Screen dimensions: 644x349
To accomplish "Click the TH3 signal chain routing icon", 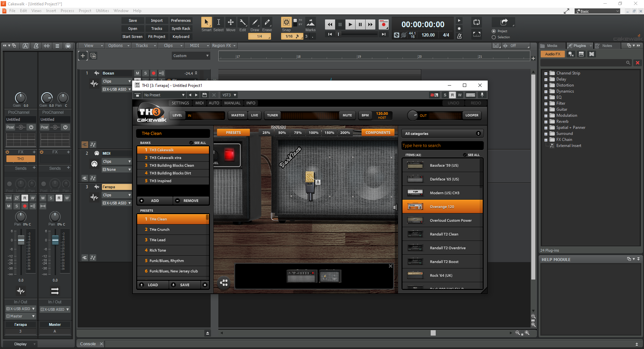I will [x=224, y=283].
